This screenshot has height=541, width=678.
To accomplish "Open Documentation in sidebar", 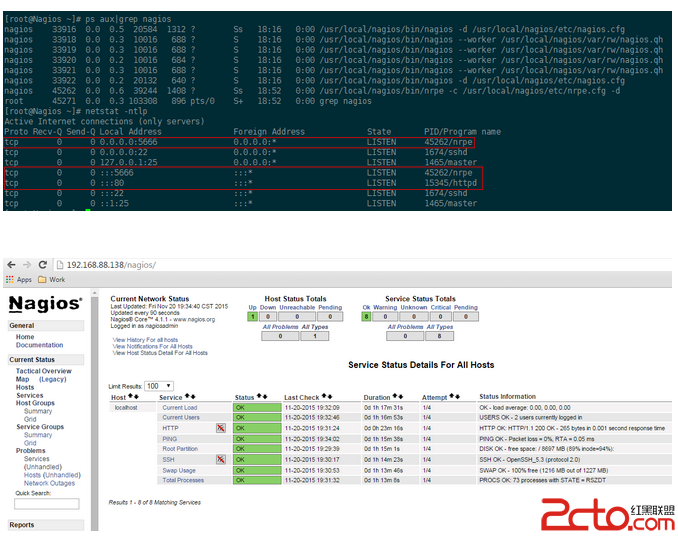I will [x=39, y=345].
